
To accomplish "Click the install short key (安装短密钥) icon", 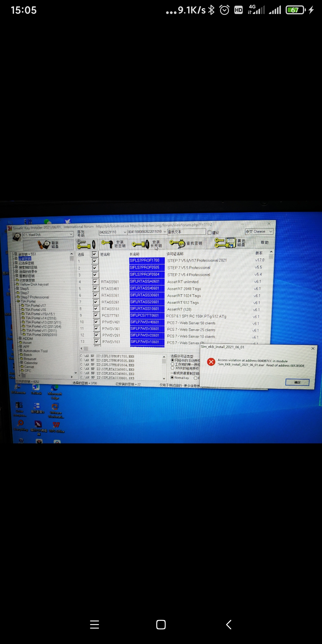I will click(107, 244).
